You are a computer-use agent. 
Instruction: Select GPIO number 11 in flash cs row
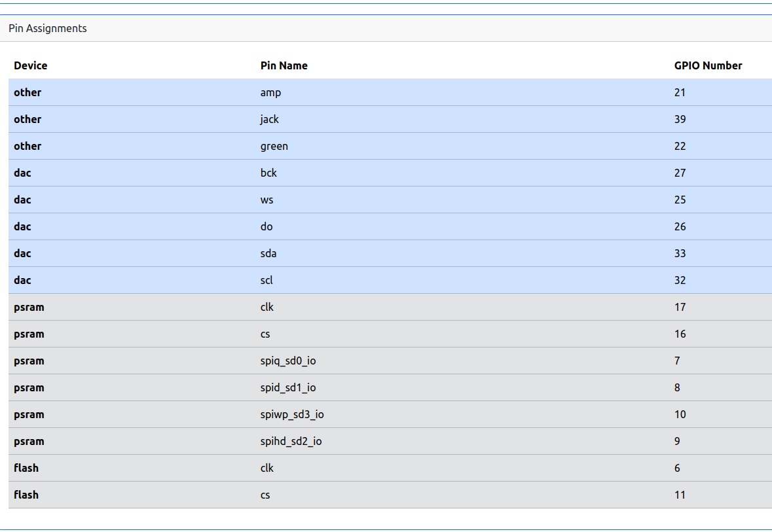click(680, 495)
